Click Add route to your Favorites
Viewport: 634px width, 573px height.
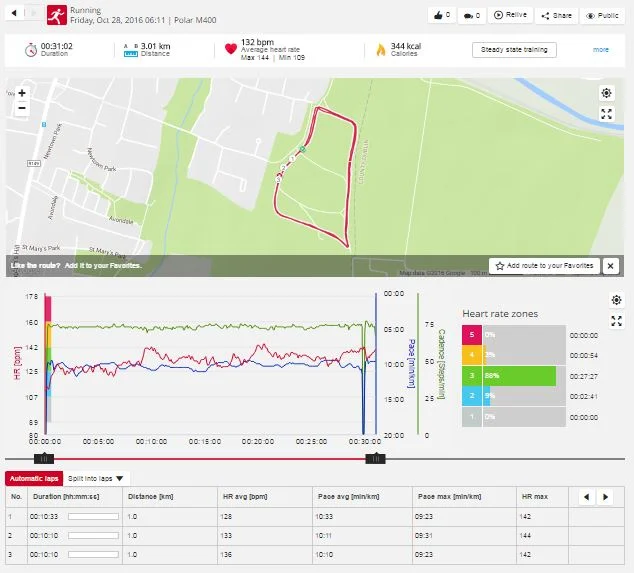click(x=544, y=266)
